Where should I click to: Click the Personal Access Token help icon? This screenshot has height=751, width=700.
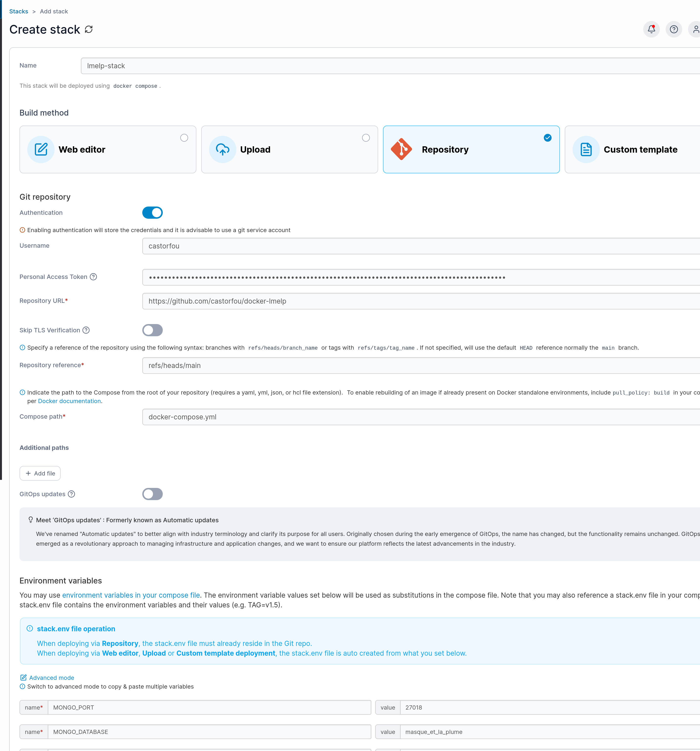click(93, 277)
